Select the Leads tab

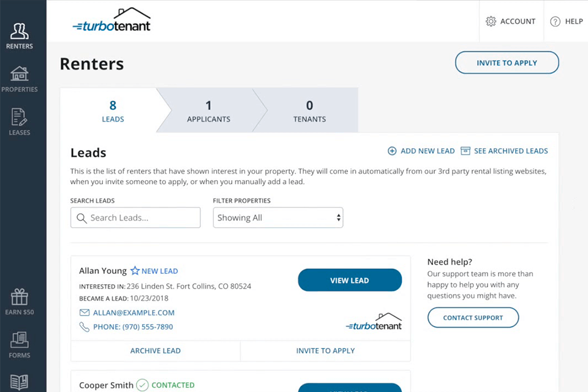113,111
